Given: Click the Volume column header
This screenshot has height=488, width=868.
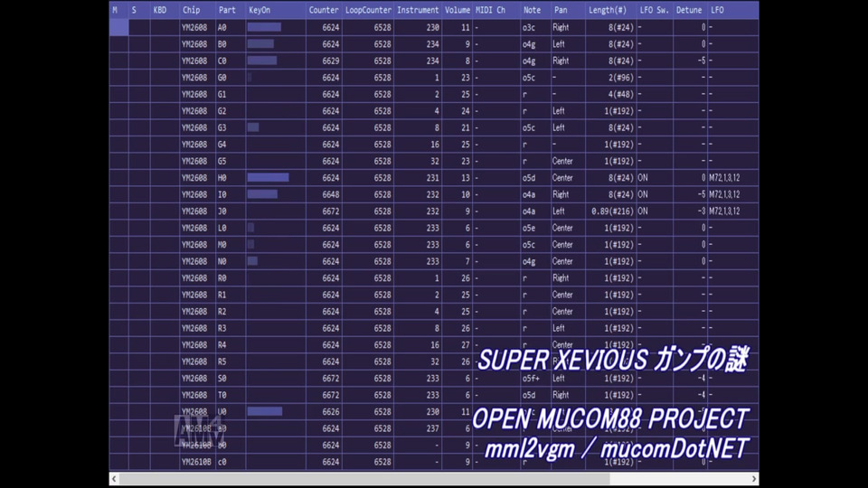Looking at the screenshot, I should tap(457, 10).
